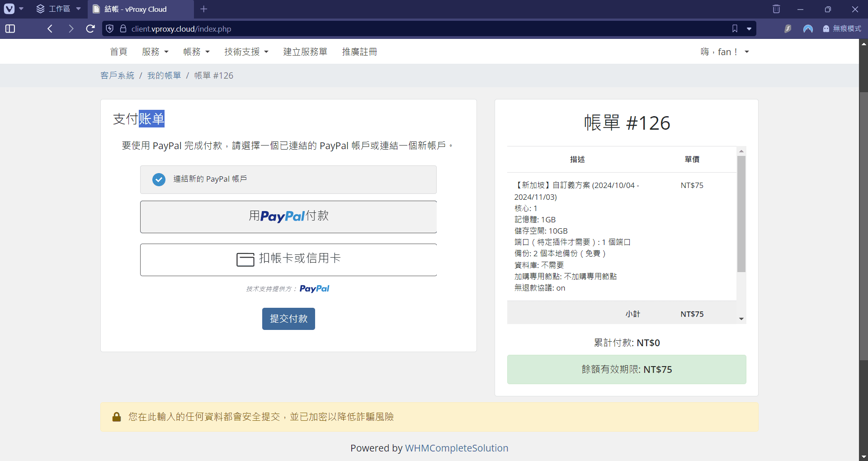Go forward with the forward arrow
This screenshot has height=461, width=868.
click(x=71, y=29)
